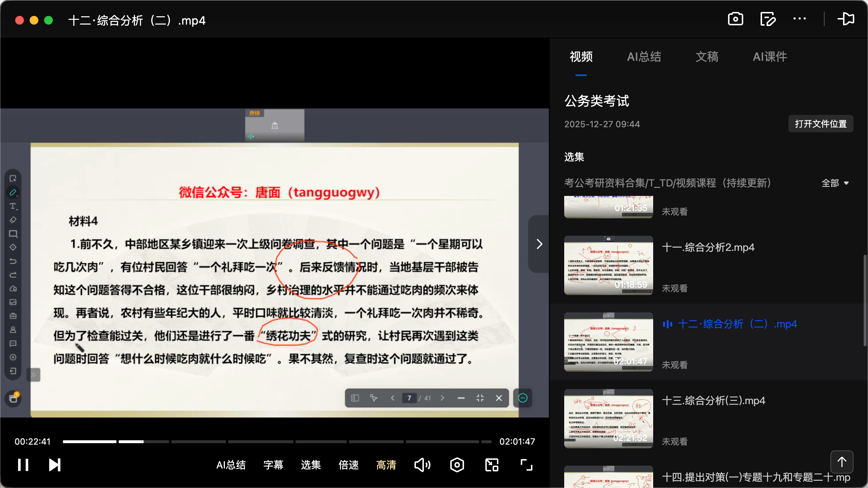Click the pin icon at the top right

tap(846, 19)
